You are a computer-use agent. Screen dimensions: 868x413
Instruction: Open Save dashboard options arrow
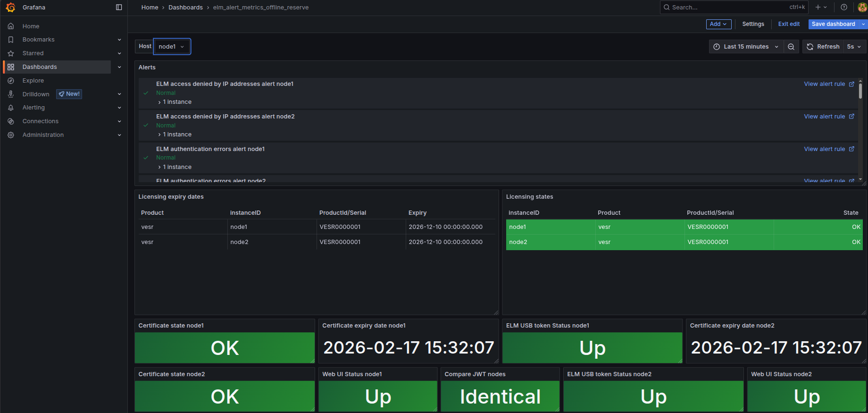pos(864,24)
